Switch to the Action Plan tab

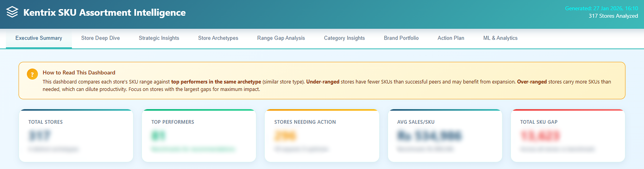pyautogui.click(x=451, y=38)
